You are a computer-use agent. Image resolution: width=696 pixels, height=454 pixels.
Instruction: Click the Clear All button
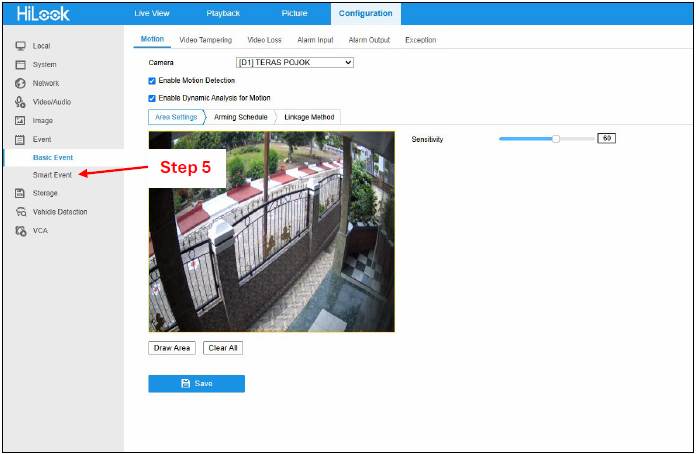pos(222,348)
